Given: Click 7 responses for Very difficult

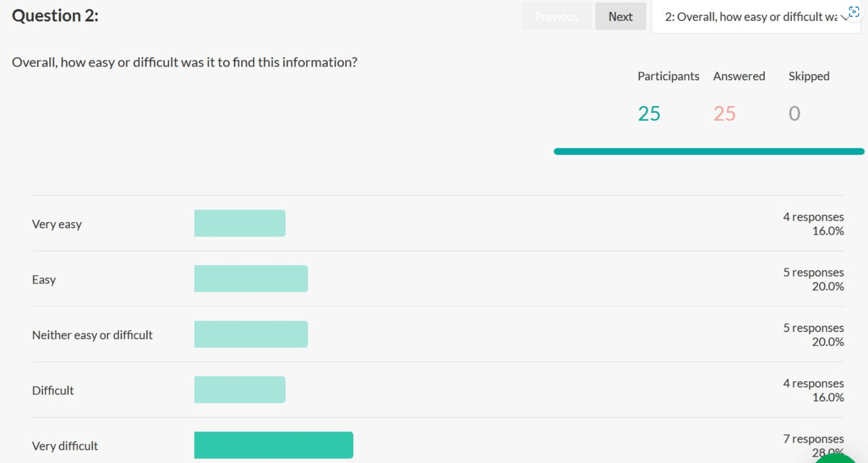Looking at the screenshot, I should pos(813,439).
